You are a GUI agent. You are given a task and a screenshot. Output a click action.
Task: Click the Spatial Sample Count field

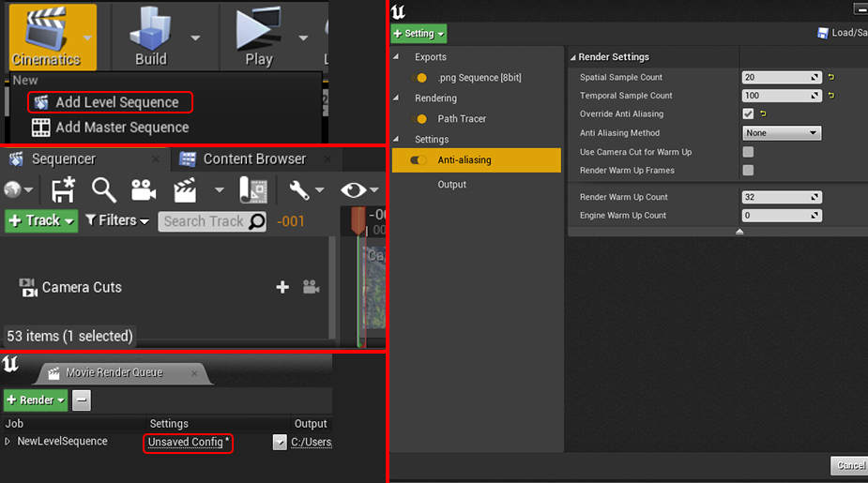pos(781,78)
